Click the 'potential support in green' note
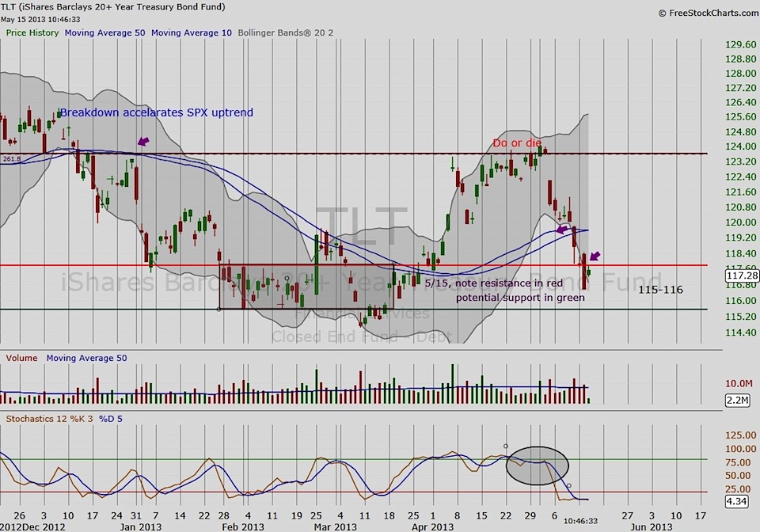The image size is (760, 532). [520, 298]
